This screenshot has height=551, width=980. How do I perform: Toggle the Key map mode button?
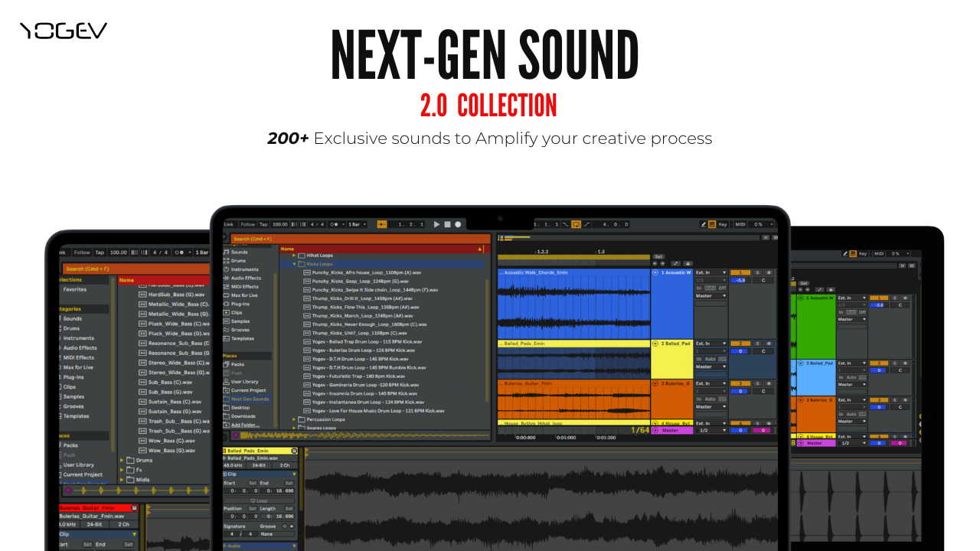723,224
